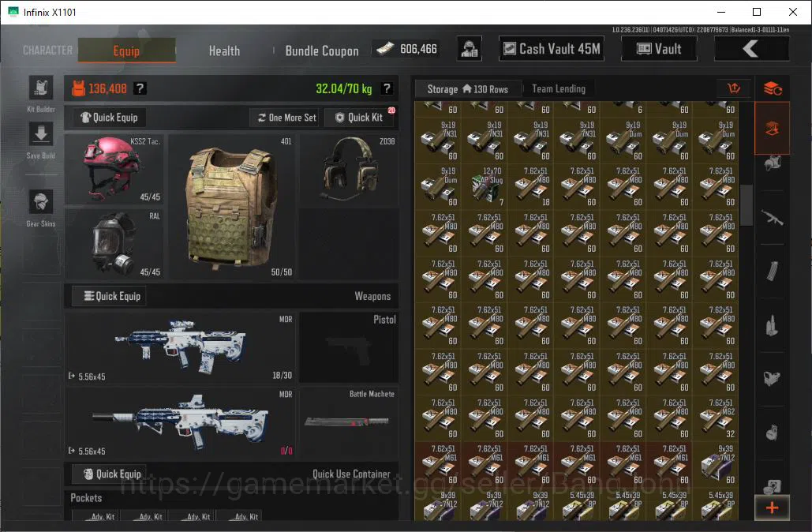This screenshot has height=532, width=812.
Task: Select the 7.62x51 M62 ammo stack of 32
Action: (x=717, y=418)
